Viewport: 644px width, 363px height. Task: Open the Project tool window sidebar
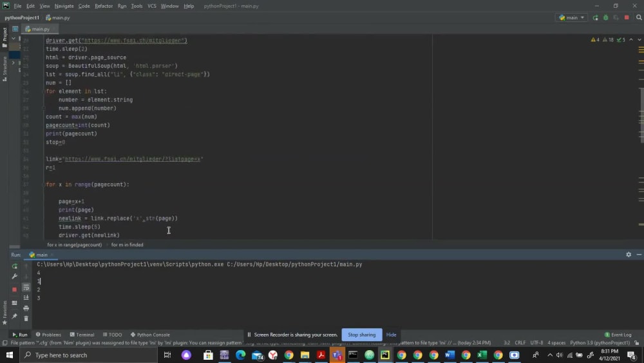tap(5, 37)
